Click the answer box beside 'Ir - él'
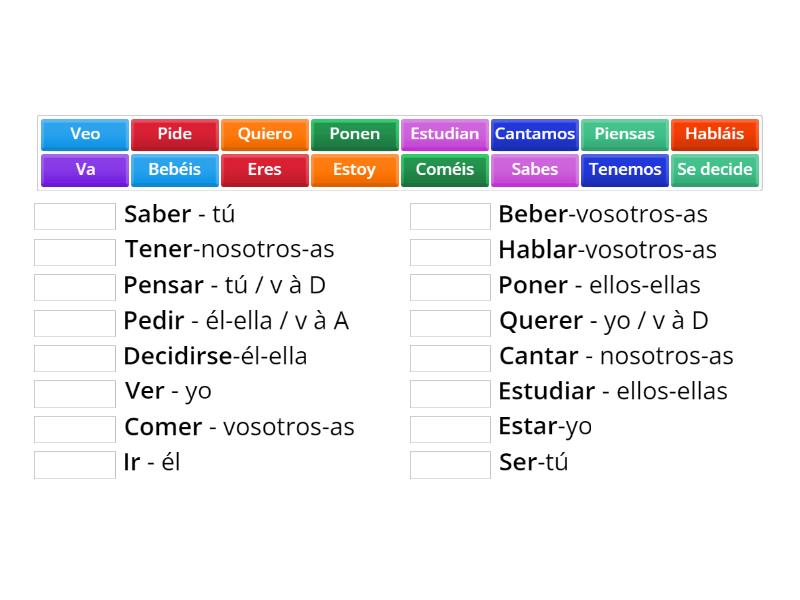The image size is (800, 600). pos(74,464)
